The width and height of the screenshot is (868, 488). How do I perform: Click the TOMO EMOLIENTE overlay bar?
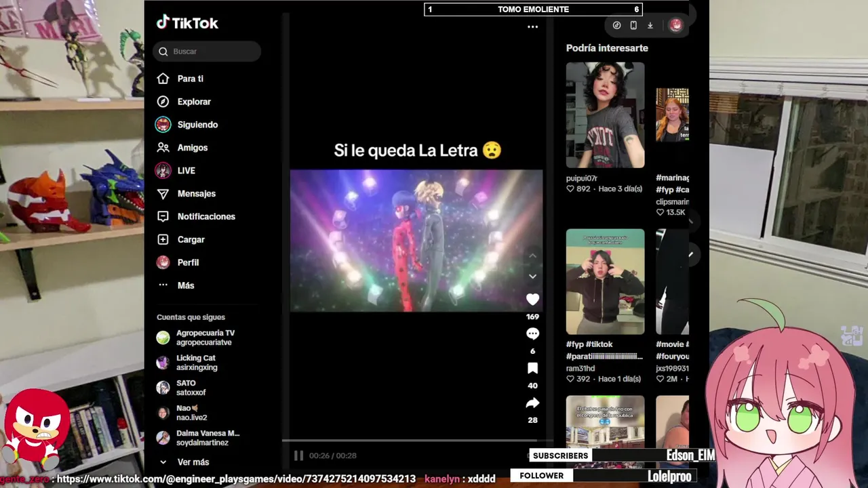pos(533,9)
